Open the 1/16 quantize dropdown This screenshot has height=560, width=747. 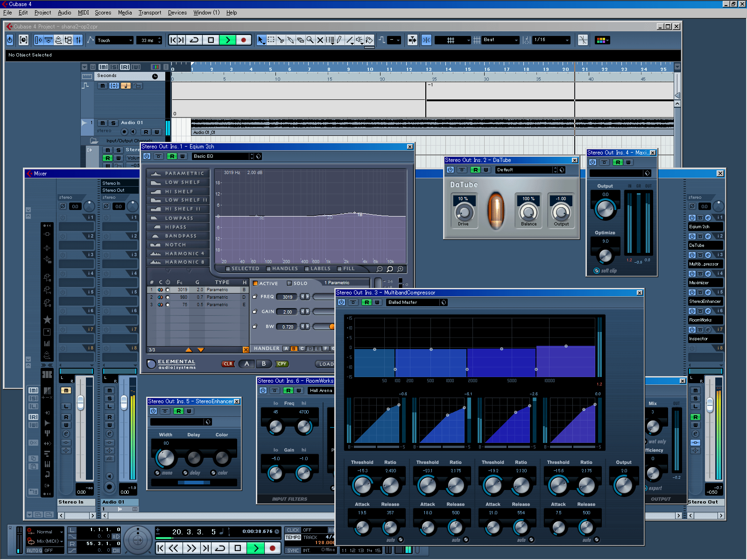pyautogui.click(x=551, y=40)
